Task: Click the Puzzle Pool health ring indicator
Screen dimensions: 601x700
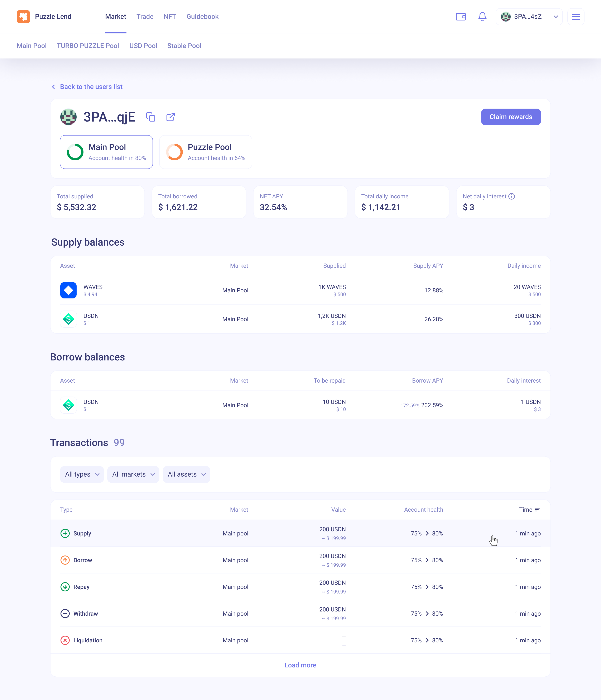Action: [x=174, y=152]
